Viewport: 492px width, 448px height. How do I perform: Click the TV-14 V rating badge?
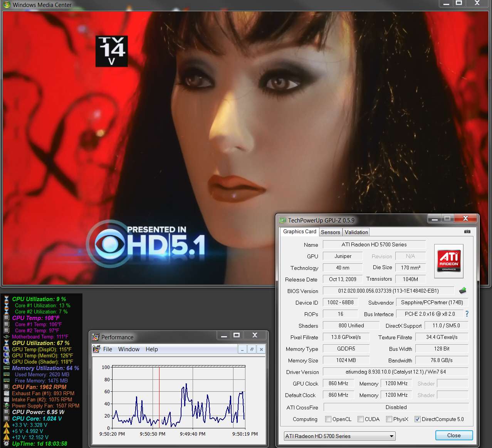[x=111, y=51]
